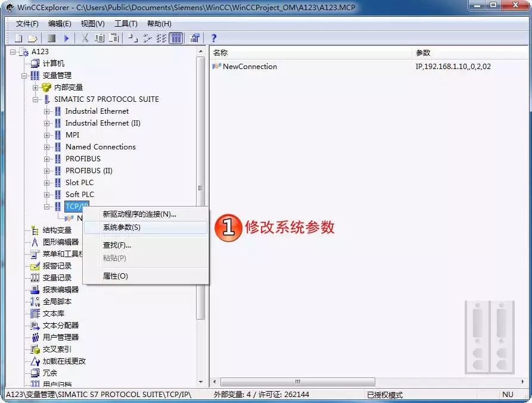Expand the Named Connections node
Viewport: 532px width, 403px height.
coord(47,147)
